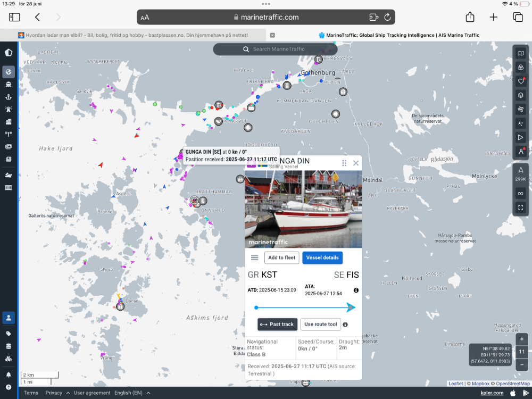Open the GUNGA DIN vessel photo
This screenshot has width=532, height=399.
(303, 209)
